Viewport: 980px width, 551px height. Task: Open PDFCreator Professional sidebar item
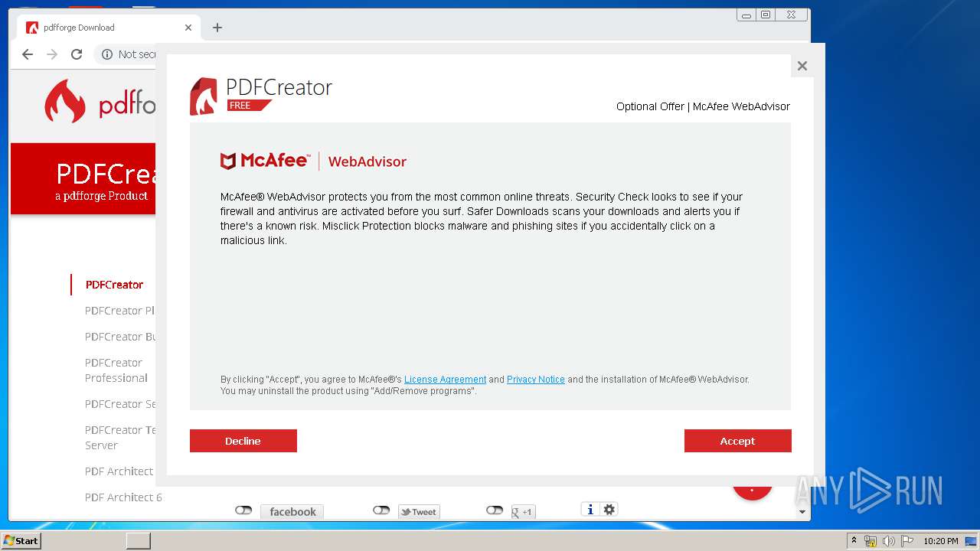116,370
